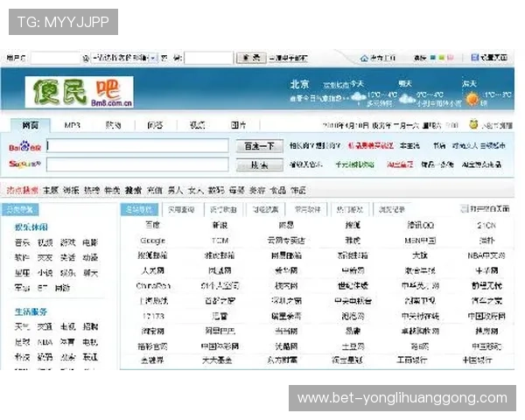This screenshot has width=525, height=420.
Task: Select the 视频 search tab
Action: (197, 125)
